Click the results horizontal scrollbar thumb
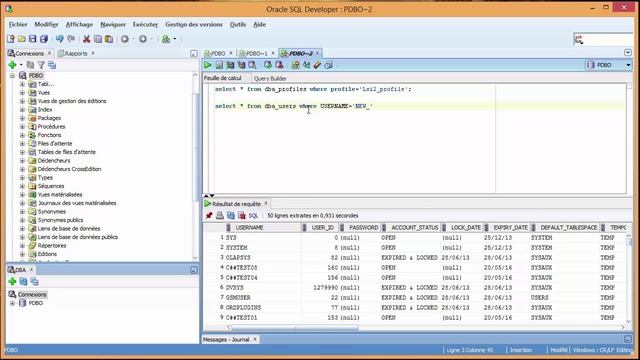Image resolution: width=640 pixels, height=360 pixels. click(295, 327)
